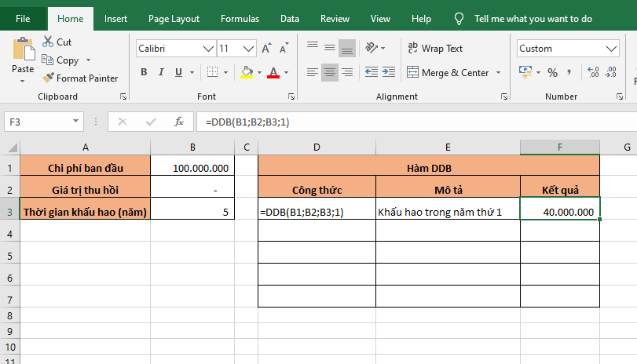Toggle Wrap Text on cell
The height and width of the screenshot is (364, 637).
pyautogui.click(x=435, y=49)
